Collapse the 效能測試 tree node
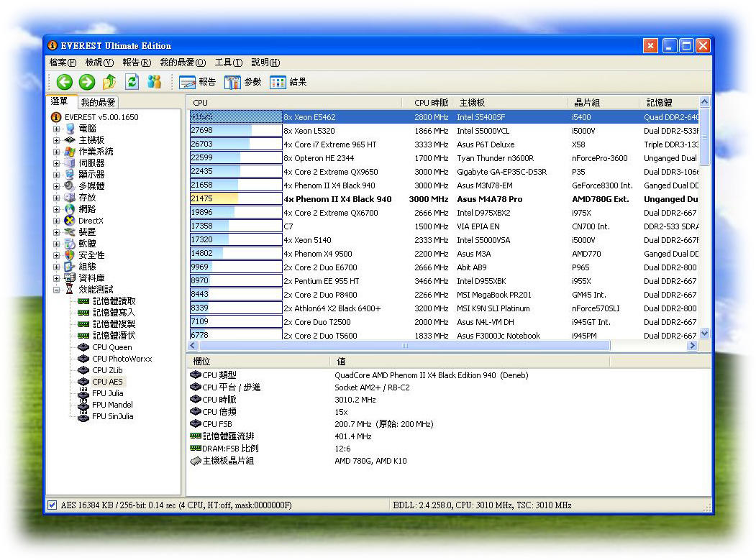This screenshot has width=756, height=560. coord(56,290)
